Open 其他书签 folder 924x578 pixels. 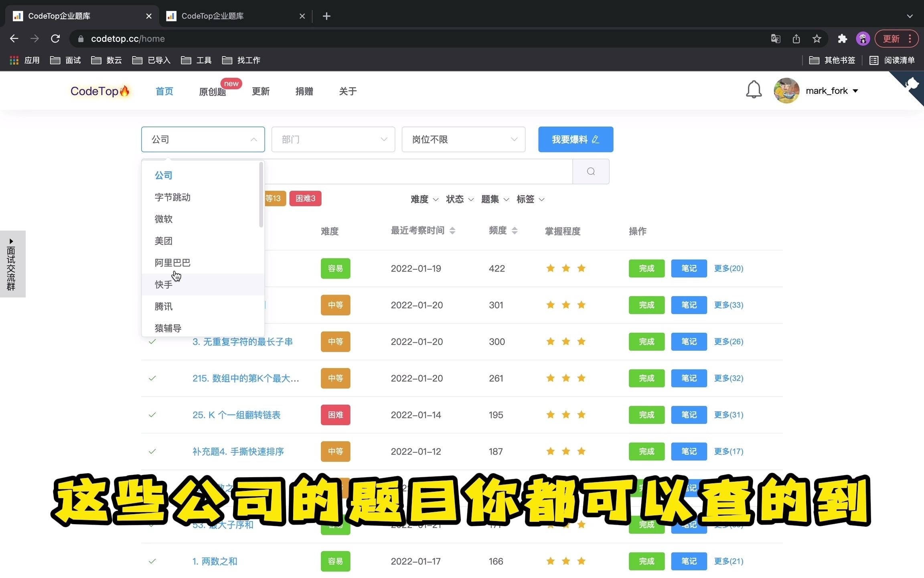(x=832, y=60)
